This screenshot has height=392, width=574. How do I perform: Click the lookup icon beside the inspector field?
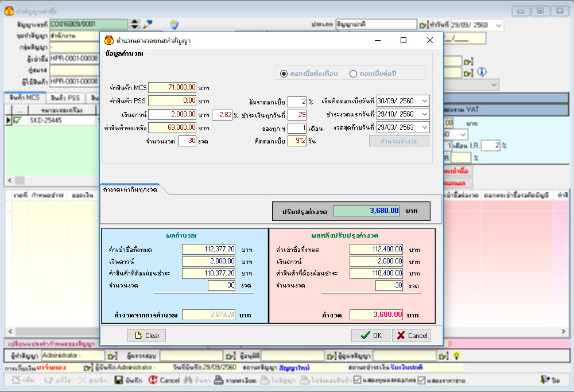(231, 356)
